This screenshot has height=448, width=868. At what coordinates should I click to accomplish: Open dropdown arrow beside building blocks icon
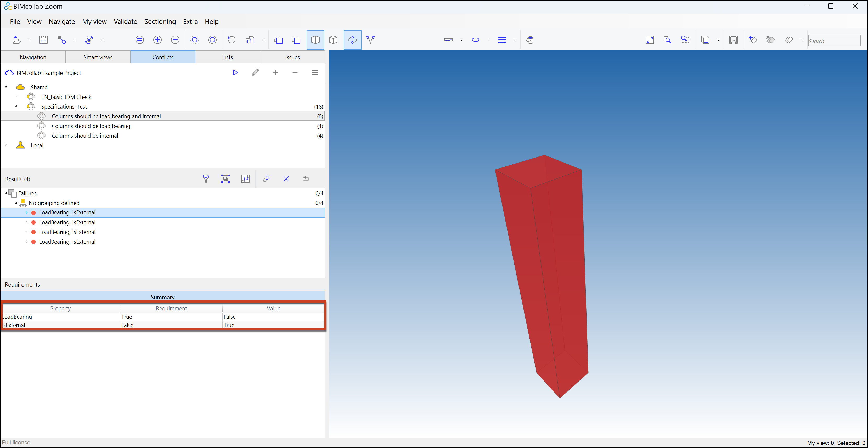[263, 40]
